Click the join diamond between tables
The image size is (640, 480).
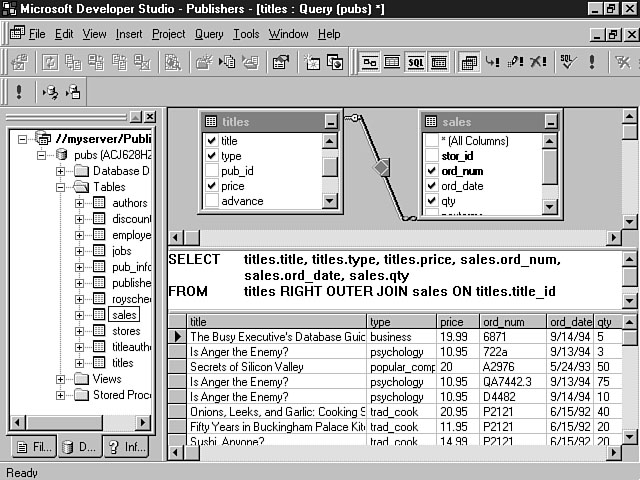click(381, 168)
